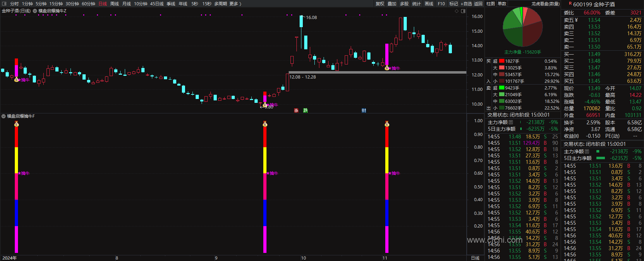Click the 标记 mark button
The image size is (644, 261).
[x=454, y=4]
